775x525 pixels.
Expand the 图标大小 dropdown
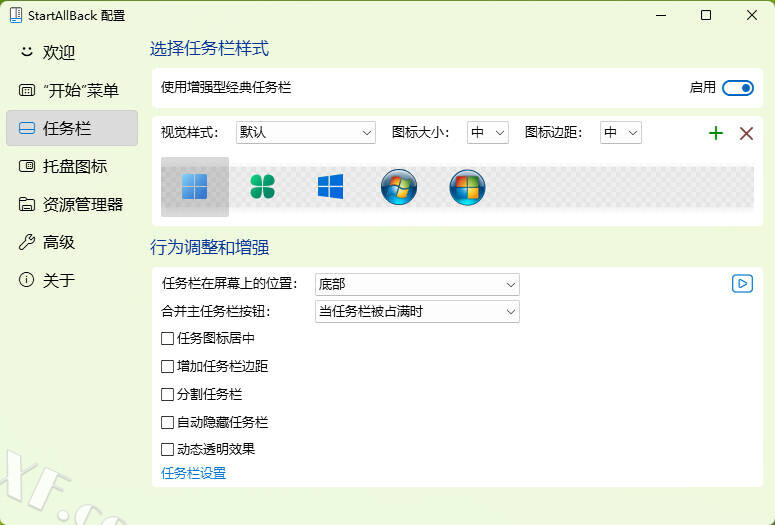[x=488, y=132]
